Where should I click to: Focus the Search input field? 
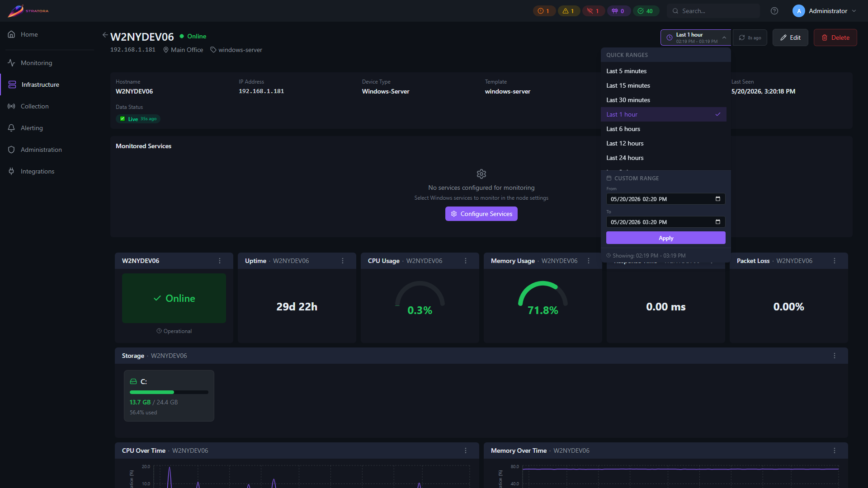click(x=713, y=11)
